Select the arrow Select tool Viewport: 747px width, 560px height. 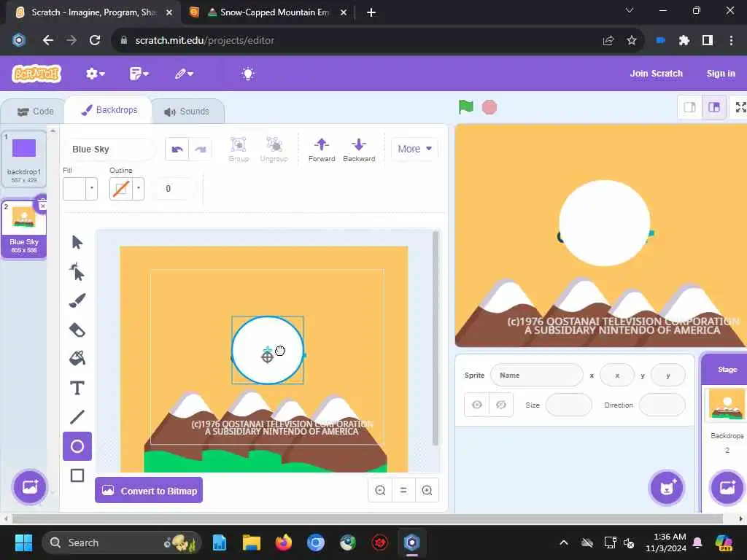click(77, 242)
